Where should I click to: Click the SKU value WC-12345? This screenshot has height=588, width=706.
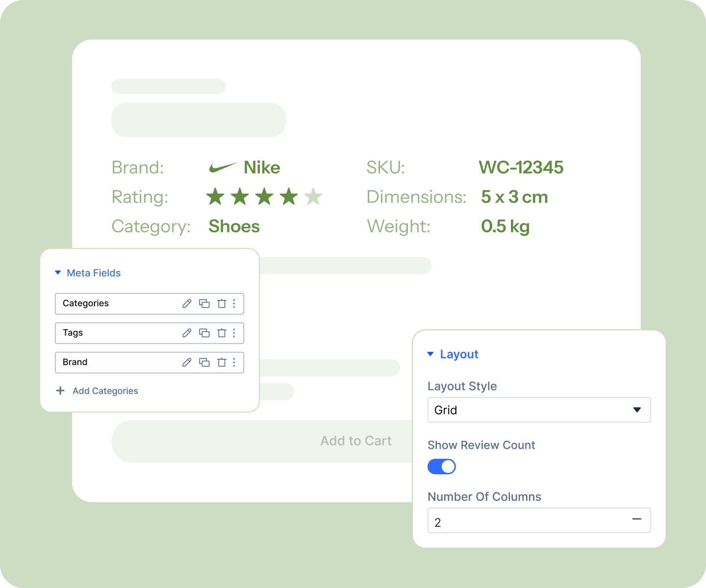click(521, 168)
